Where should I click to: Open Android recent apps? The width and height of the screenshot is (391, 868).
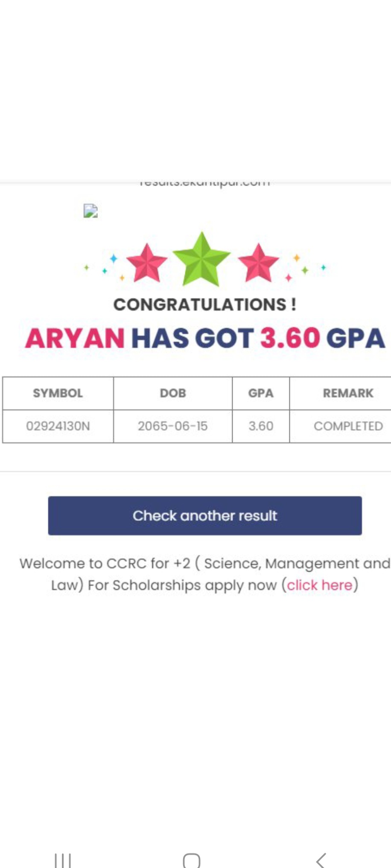[x=63, y=859]
